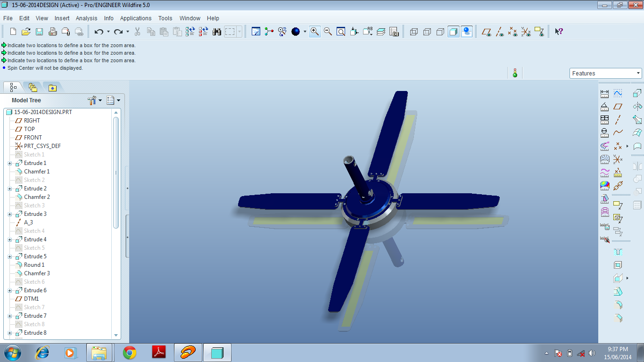Select the Zoom In magnifier tool

314,32
